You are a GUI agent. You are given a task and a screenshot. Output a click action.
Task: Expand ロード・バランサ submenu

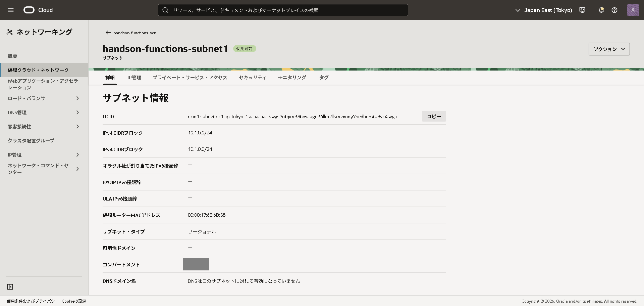pyautogui.click(x=77, y=98)
